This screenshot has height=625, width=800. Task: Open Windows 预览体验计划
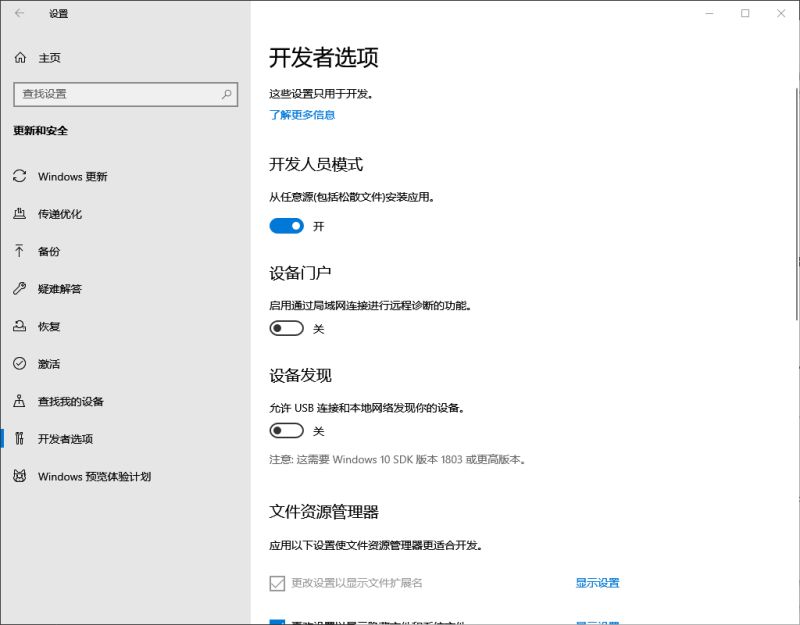point(94,477)
